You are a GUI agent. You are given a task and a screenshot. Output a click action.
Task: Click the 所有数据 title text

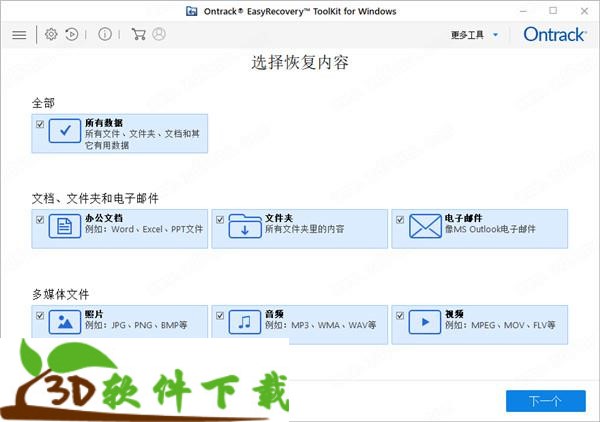[x=104, y=123]
